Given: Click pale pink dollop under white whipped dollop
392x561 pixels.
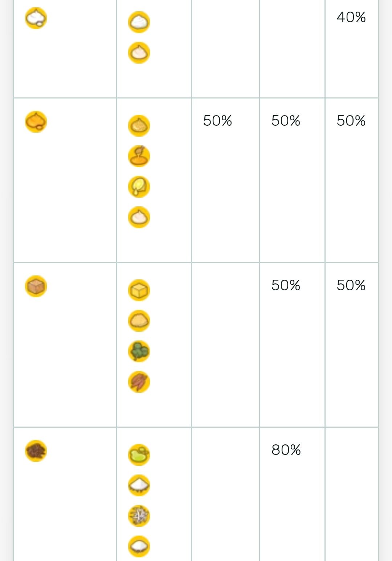Looking at the screenshot, I should pyautogui.click(x=139, y=53).
